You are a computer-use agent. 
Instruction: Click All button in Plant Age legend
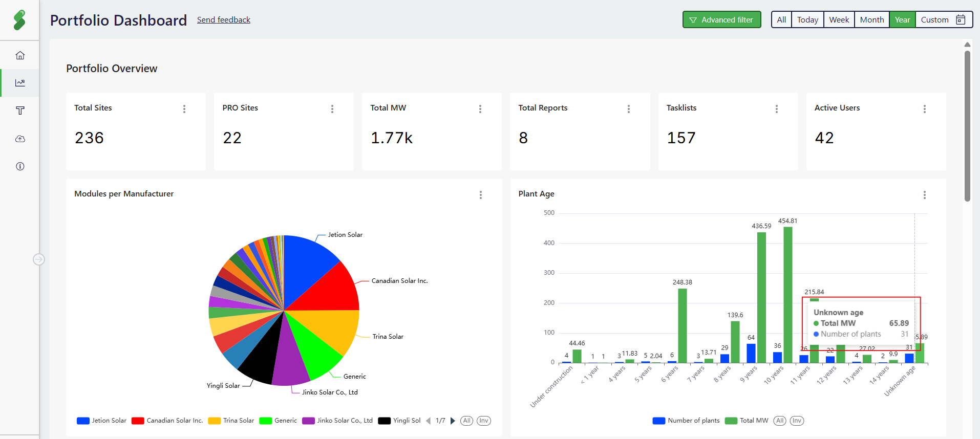pyautogui.click(x=780, y=421)
